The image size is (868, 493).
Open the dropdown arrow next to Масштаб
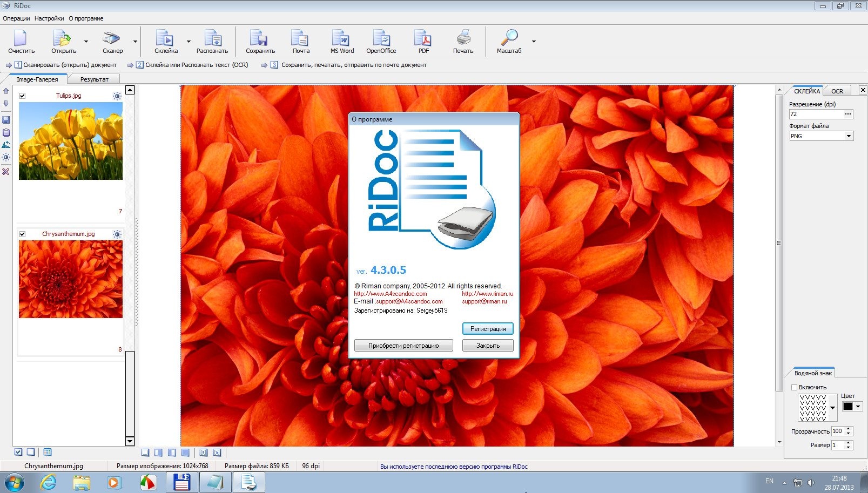pos(534,42)
